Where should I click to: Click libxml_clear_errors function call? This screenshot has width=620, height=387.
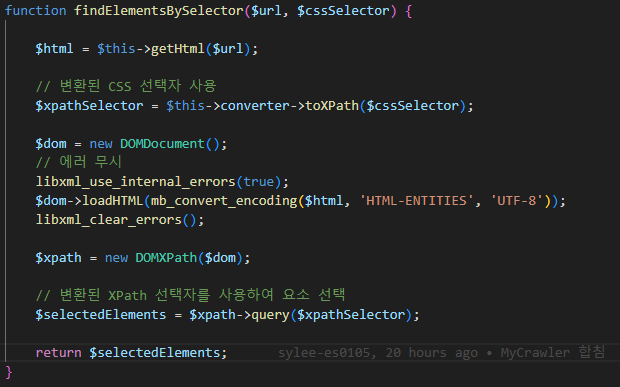(109, 219)
